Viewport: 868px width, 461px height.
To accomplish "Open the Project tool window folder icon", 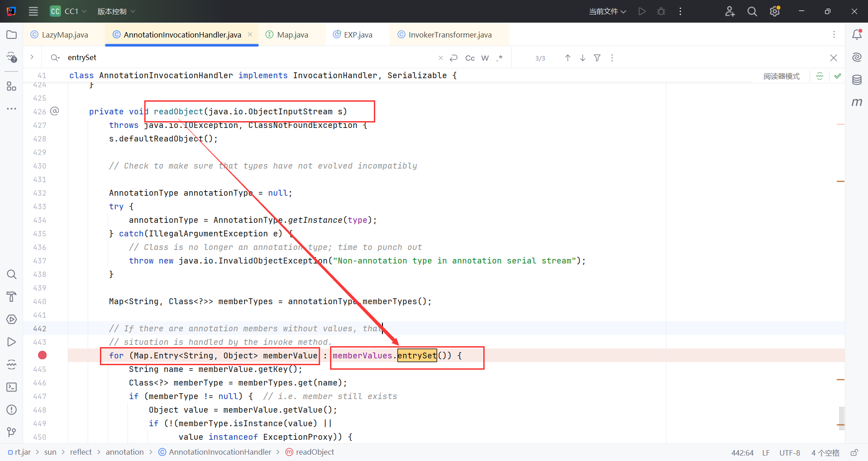I will 12,35.
